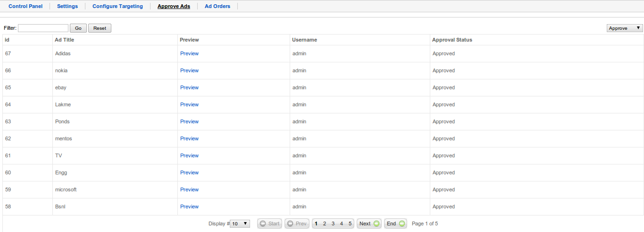Switch to the Settings tab
Screen dimensions: 644x232
click(x=67, y=6)
